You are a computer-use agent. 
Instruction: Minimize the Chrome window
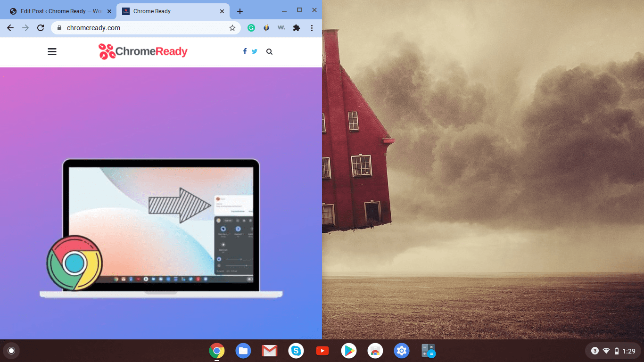(x=284, y=11)
